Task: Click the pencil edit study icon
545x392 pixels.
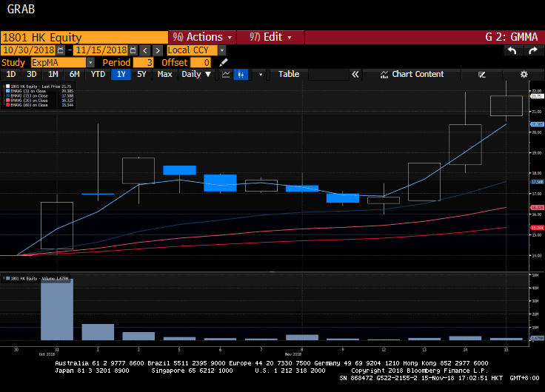Action: pos(224,62)
